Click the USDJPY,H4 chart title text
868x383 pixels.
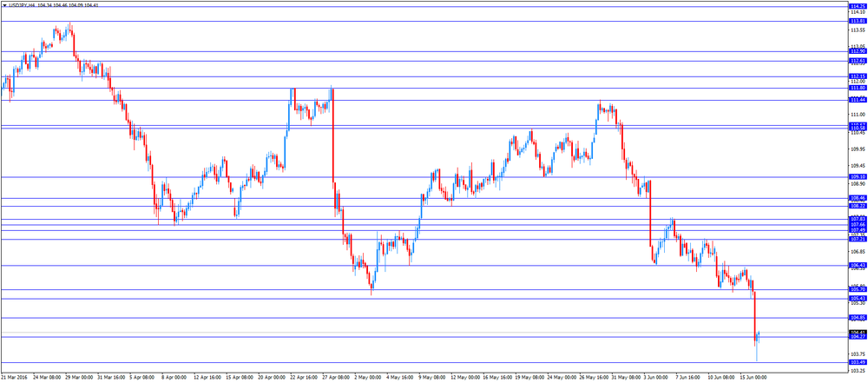(x=23, y=4)
